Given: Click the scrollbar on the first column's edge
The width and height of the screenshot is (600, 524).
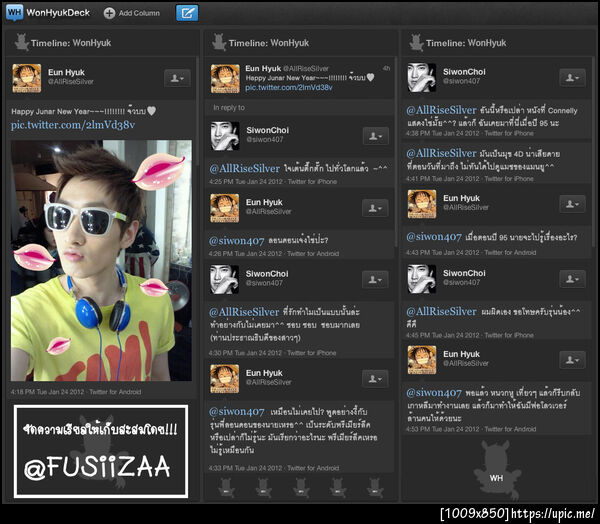Looking at the screenshot, I should coord(197,111).
